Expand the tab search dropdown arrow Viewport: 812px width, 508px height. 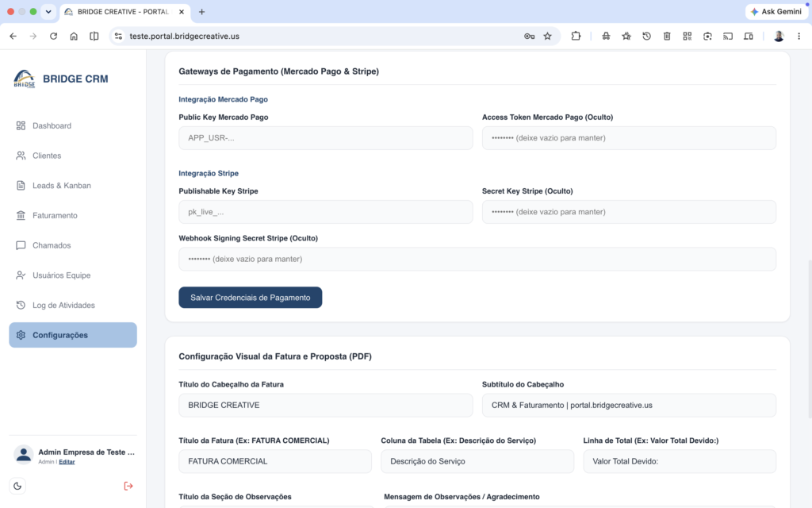[x=48, y=11]
